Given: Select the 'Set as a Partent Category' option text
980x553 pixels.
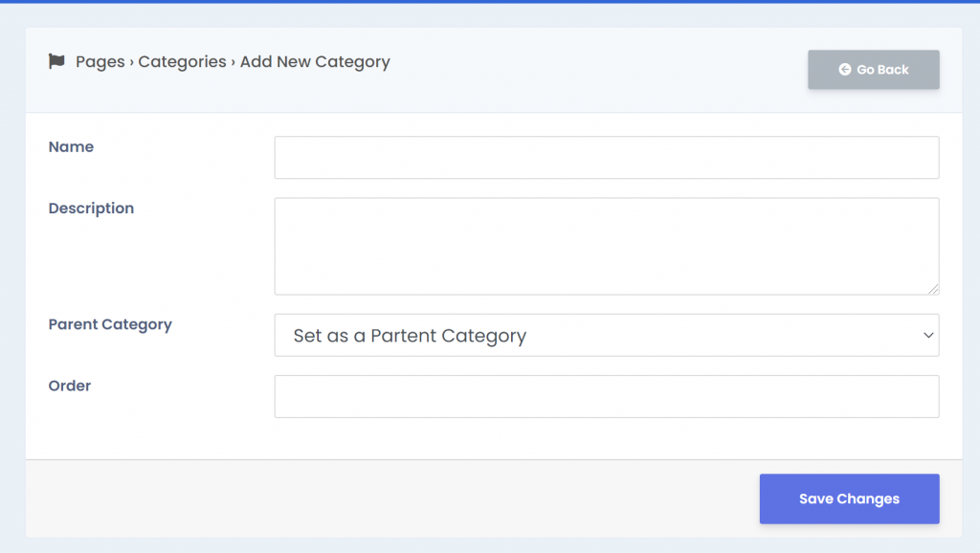Looking at the screenshot, I should (x=410, y=336).
